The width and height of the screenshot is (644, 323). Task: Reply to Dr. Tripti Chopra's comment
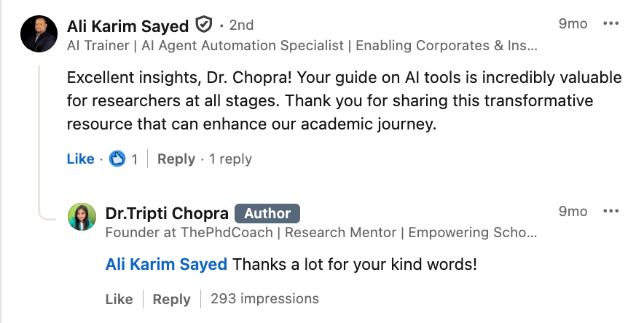pyautogui.click(x=171, y=299)
